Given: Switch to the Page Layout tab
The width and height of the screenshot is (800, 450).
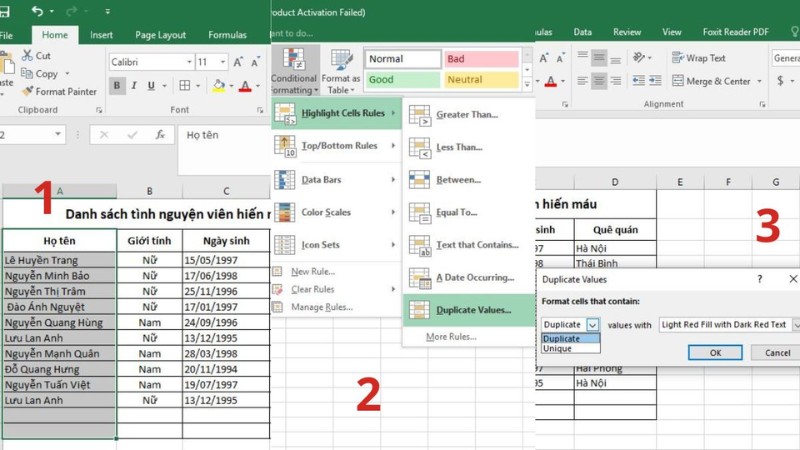Looking at the screenshot, I should tap(160, 35).
